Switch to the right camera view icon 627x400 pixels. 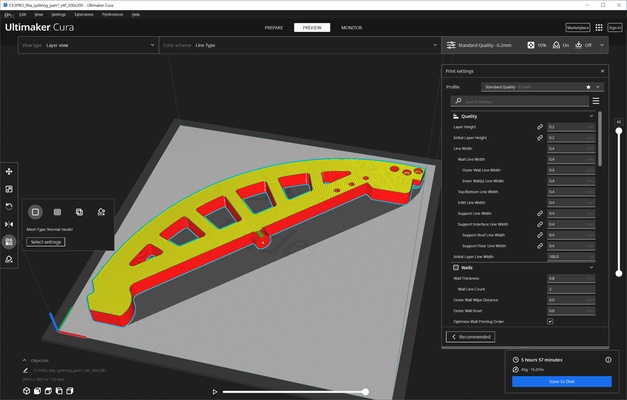[70, 391]
